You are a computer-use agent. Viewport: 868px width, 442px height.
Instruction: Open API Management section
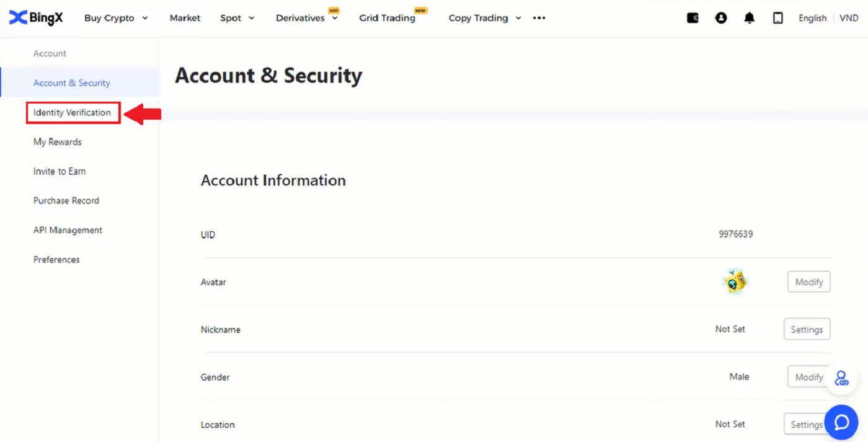click(68, 230)
